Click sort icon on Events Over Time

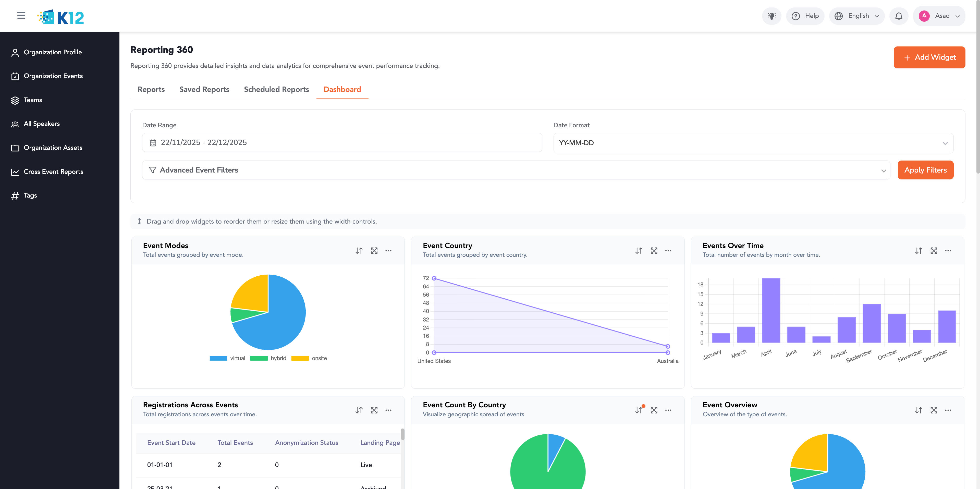(x=918, y=251)
